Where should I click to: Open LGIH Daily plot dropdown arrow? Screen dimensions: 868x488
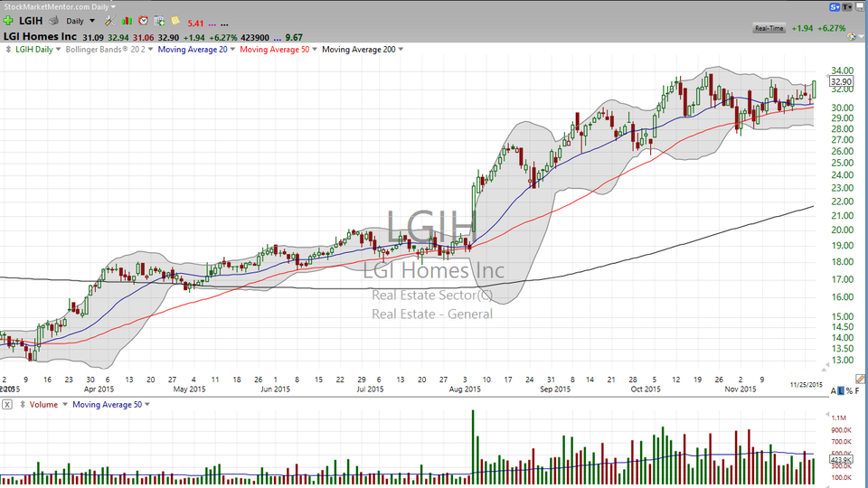tap(58, 49)
